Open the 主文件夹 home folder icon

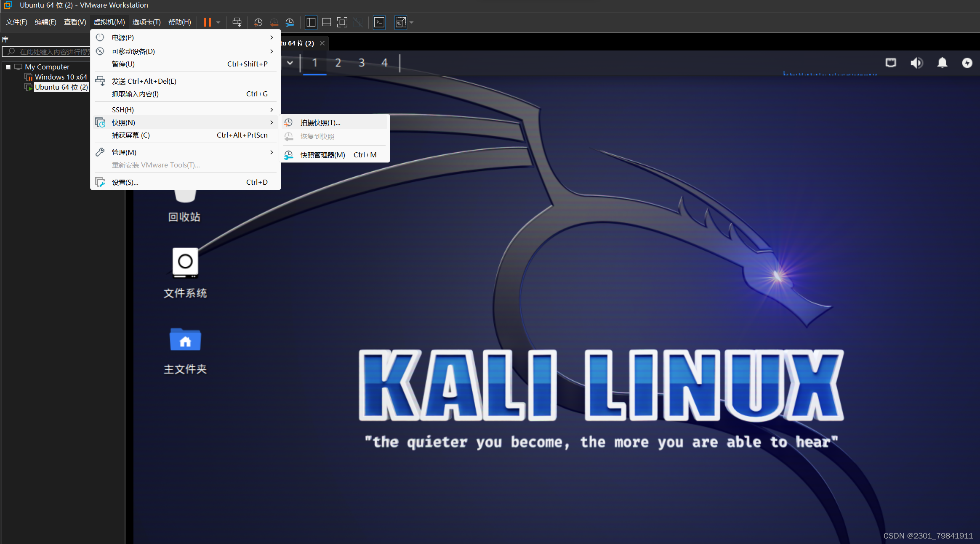click(185, 340)
